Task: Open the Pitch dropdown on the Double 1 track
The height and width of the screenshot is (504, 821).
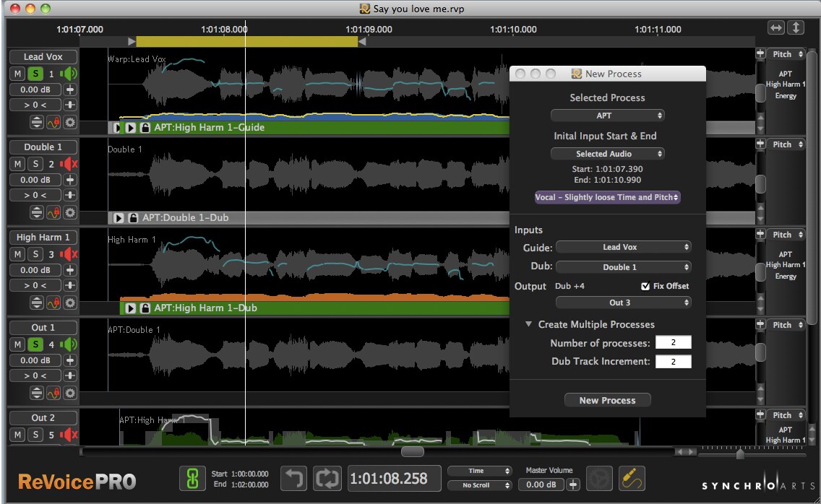Action: point(787,144)
